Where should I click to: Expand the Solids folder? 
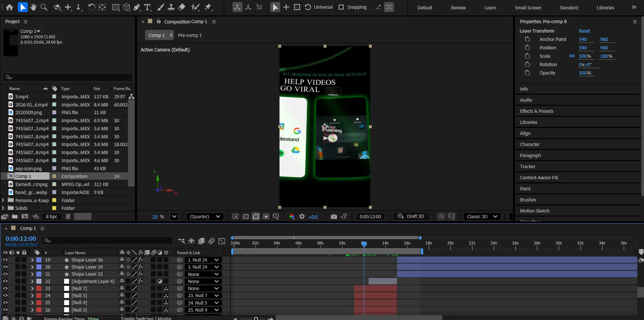click(3, 208)
